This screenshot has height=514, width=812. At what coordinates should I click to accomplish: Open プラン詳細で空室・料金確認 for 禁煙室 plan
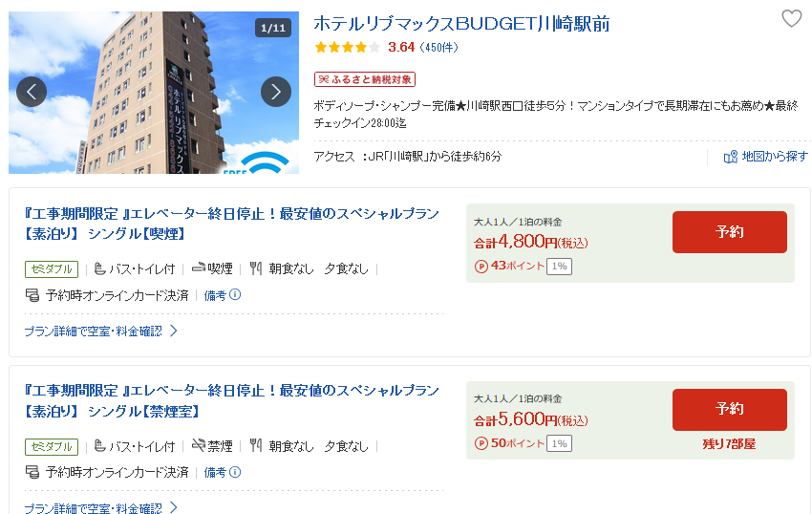click(x=94, y=507)
